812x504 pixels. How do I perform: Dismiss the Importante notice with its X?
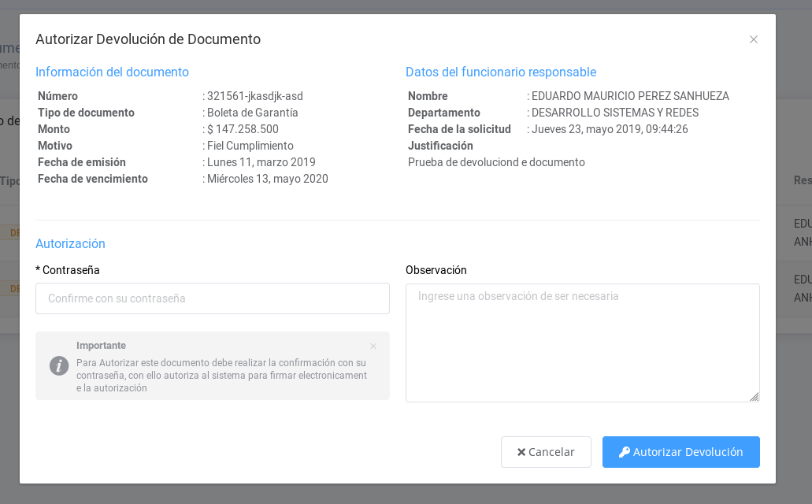point(373,346)
